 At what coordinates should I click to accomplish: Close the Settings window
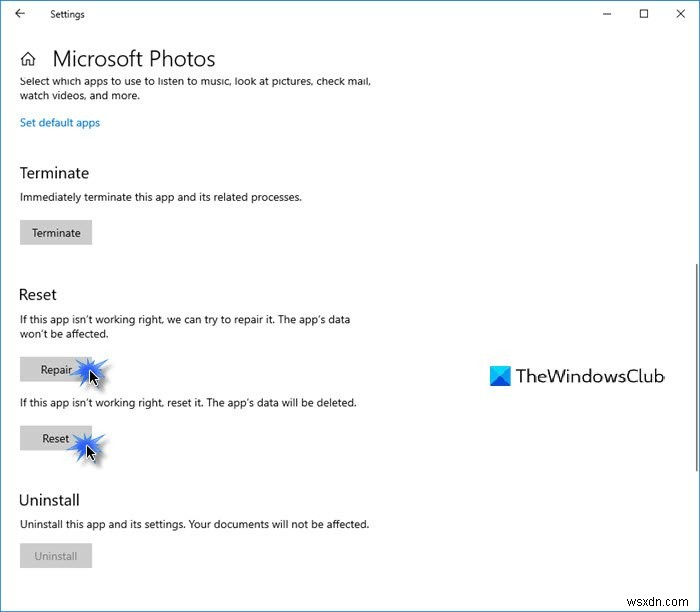[x=680, y=14]
